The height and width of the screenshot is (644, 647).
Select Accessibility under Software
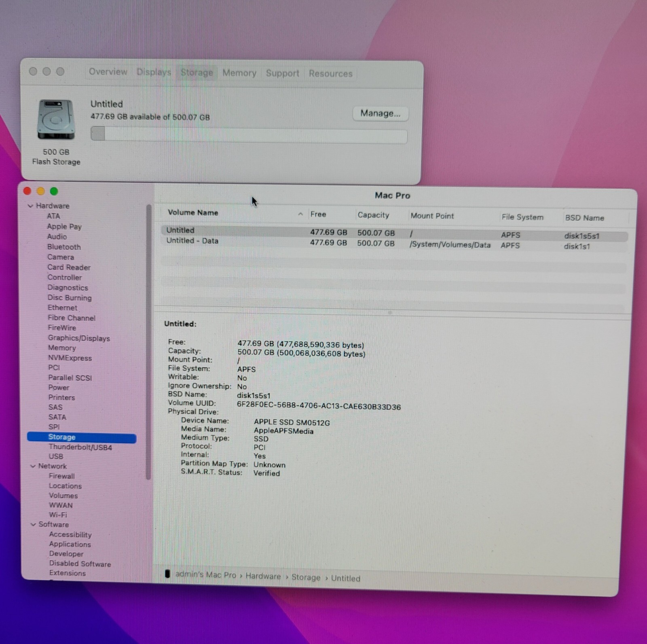click(x=70, y=535)
